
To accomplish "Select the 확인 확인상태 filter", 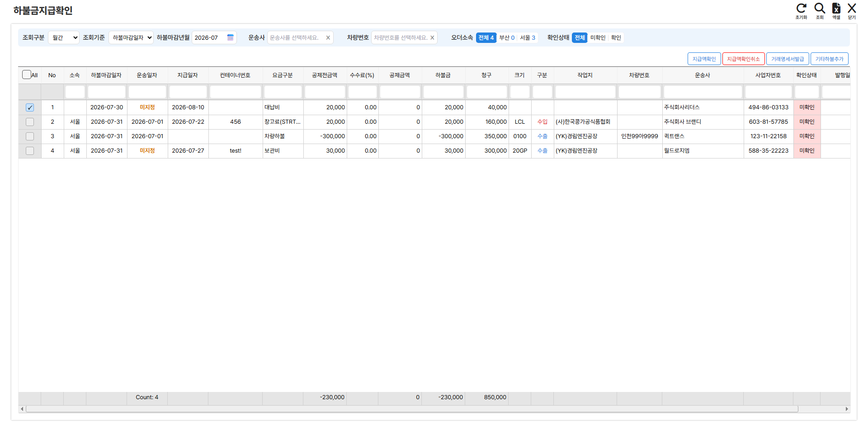I will 616,37.
